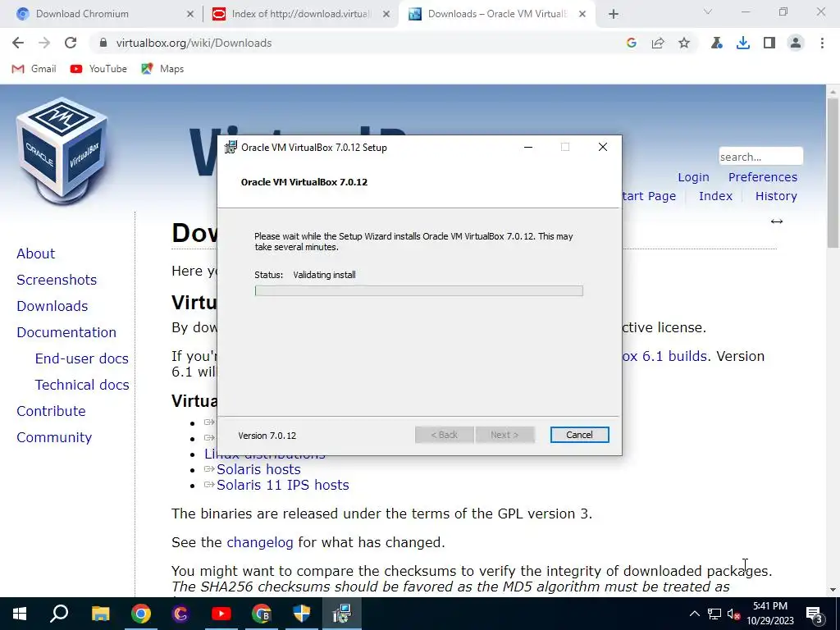840x630 pixels.
Task: Close the Index of download tab
Action: [386, 14]
